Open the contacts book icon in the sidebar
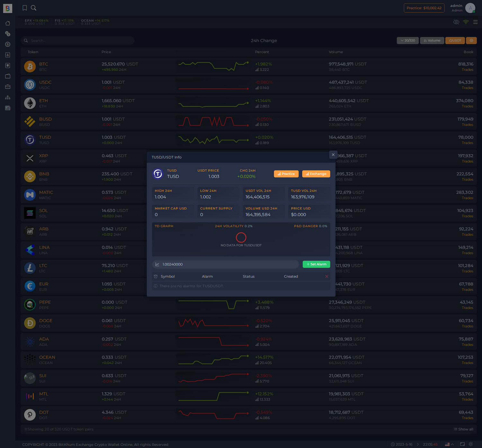Image resolution: width=482 pixels, height=448 pixels. coord(8,55)
